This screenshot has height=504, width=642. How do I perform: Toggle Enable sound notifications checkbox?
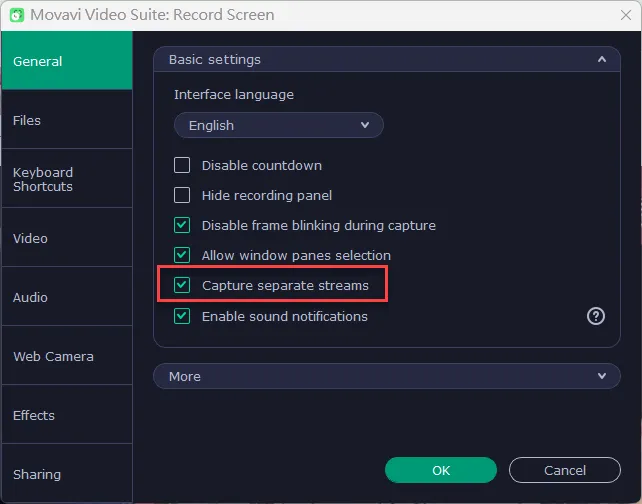(182, 316)
